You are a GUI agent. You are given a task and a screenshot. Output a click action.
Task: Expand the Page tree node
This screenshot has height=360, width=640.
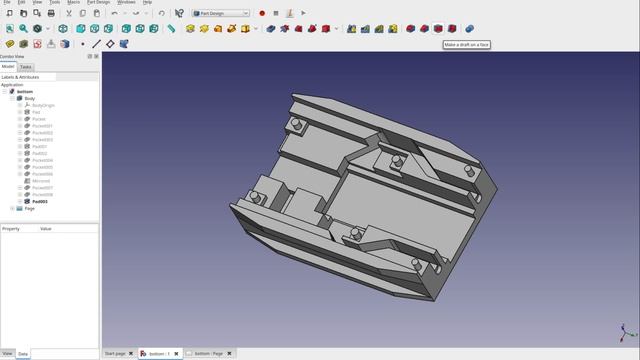(x=12, y=209)
